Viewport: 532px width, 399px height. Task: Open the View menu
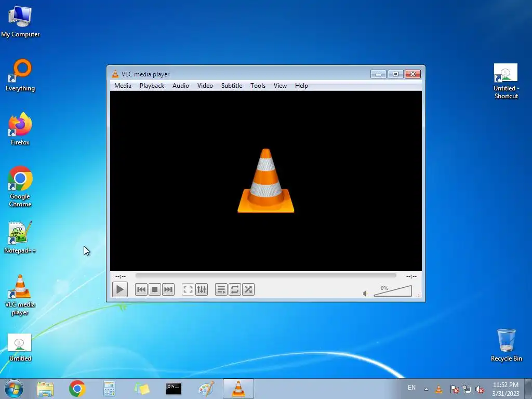pyautogui.click(x=280, y=86)
